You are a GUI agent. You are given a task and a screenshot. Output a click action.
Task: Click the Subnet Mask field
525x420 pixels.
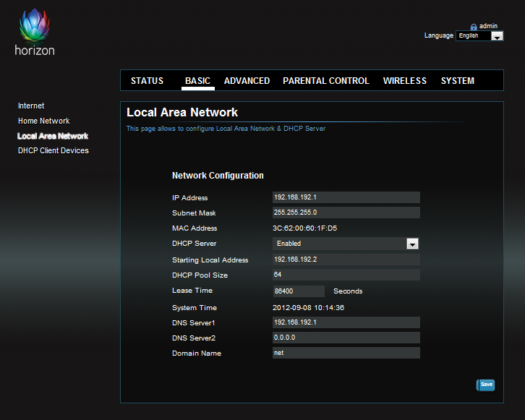(346, 213)
